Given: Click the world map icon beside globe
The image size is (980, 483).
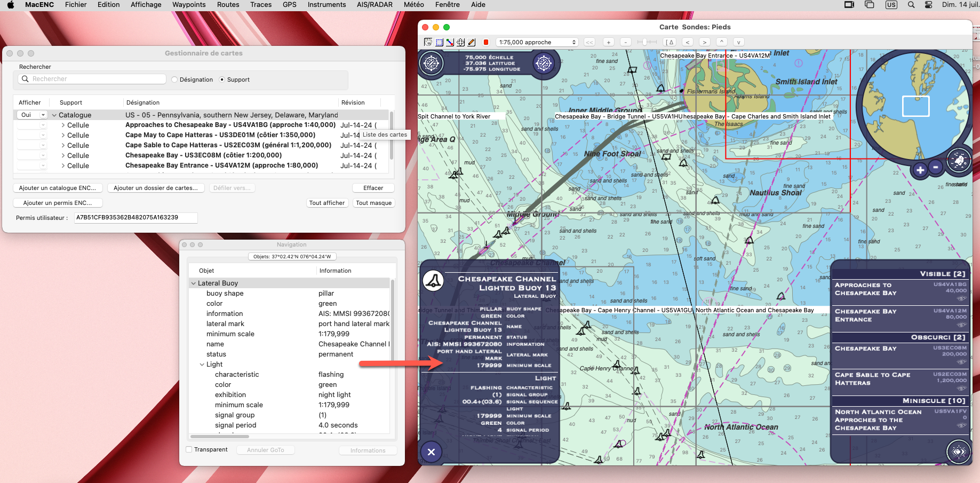Looking at the screenshot, I should pos(958,160).
